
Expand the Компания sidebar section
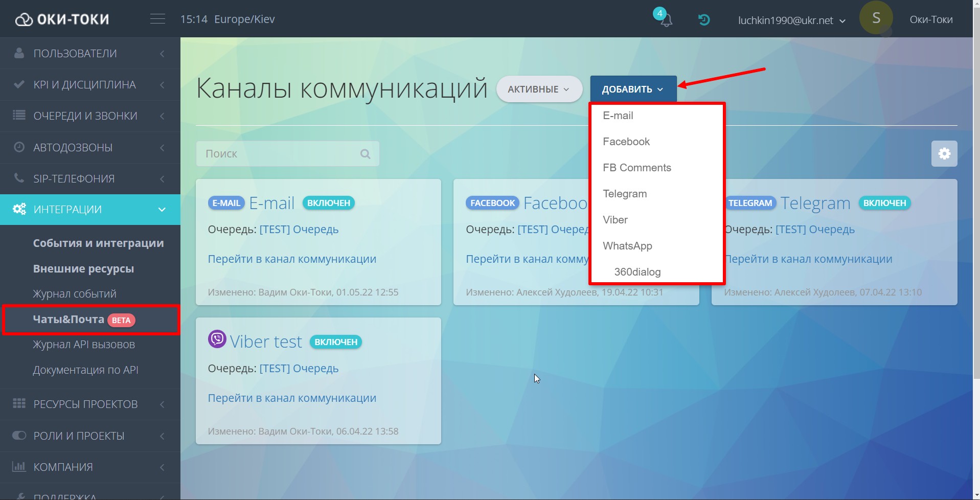[x=90, y=467]
